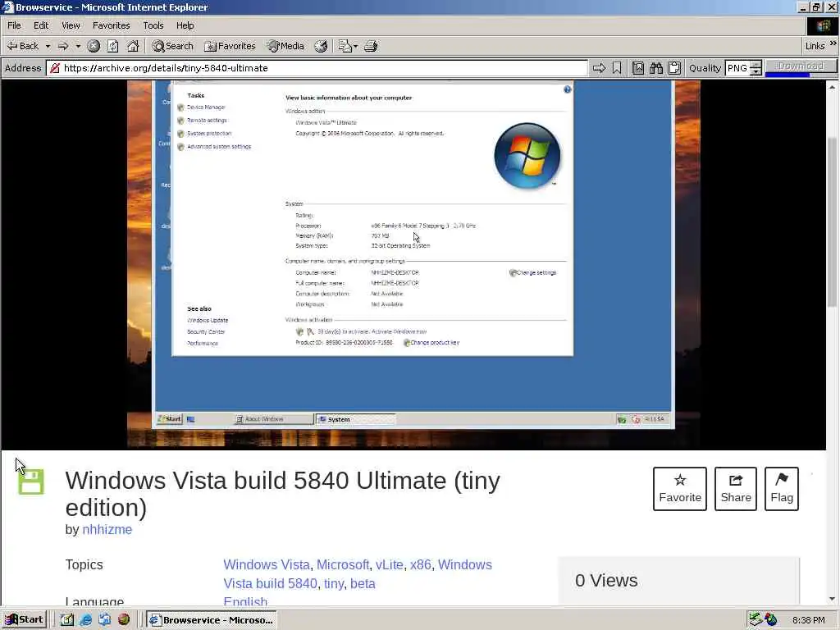Open uploader nhhizme's profile link
Screen dimensions: 840x630
click(x=107, y=529)
